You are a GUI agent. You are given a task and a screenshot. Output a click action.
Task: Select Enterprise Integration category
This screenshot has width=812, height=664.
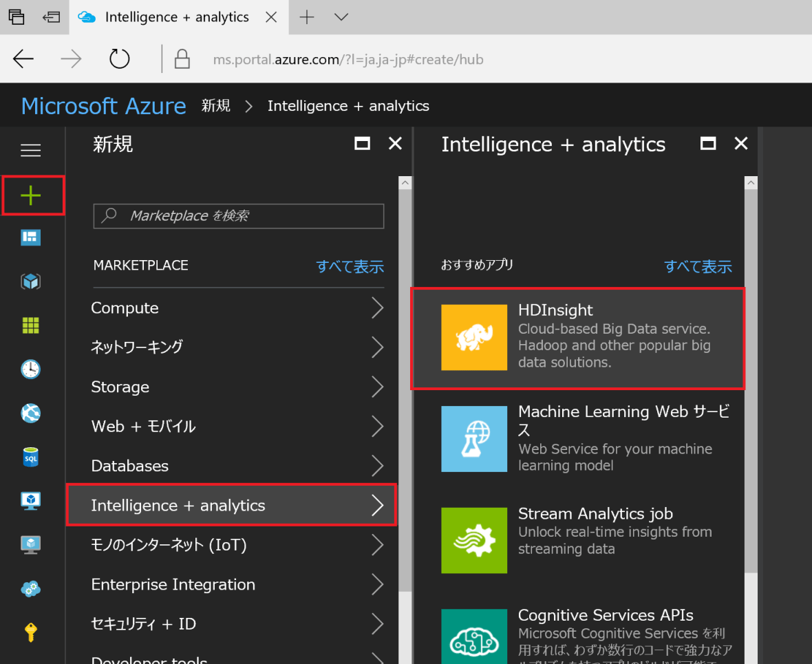point(173,584)
